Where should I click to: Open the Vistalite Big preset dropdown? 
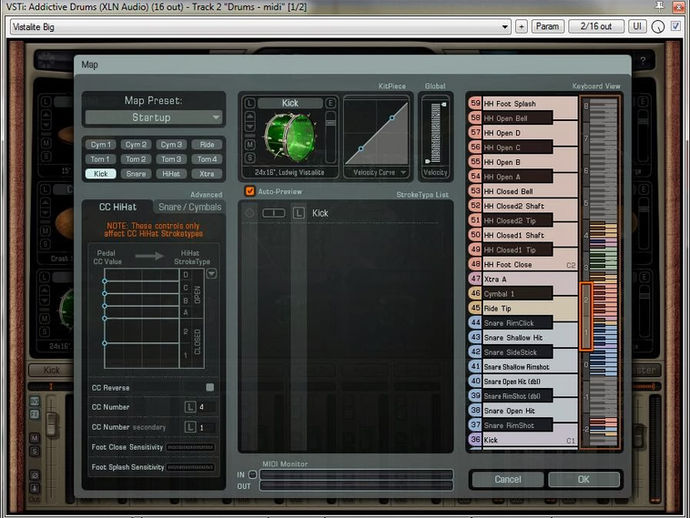click(x=260, y=27)
